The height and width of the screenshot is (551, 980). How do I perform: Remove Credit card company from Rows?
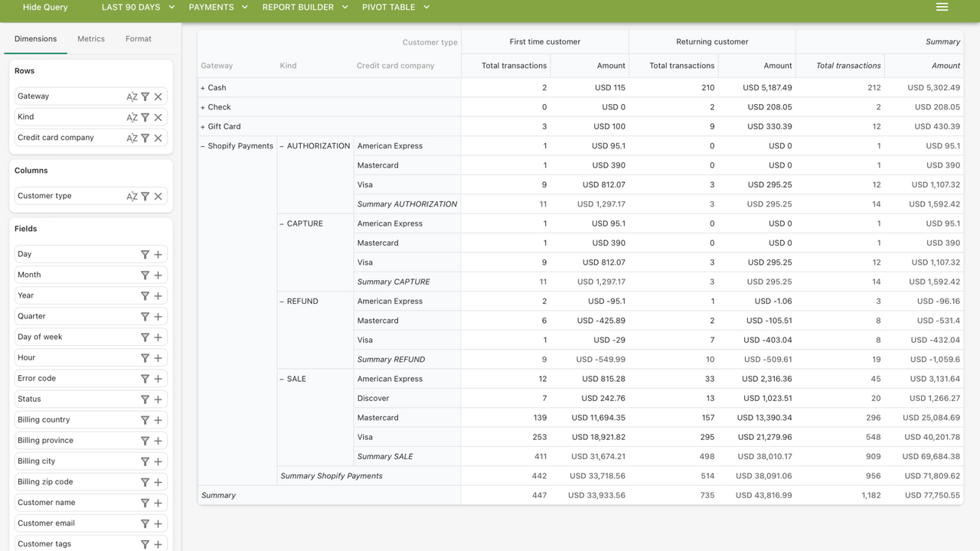click(x=158, y=137)
